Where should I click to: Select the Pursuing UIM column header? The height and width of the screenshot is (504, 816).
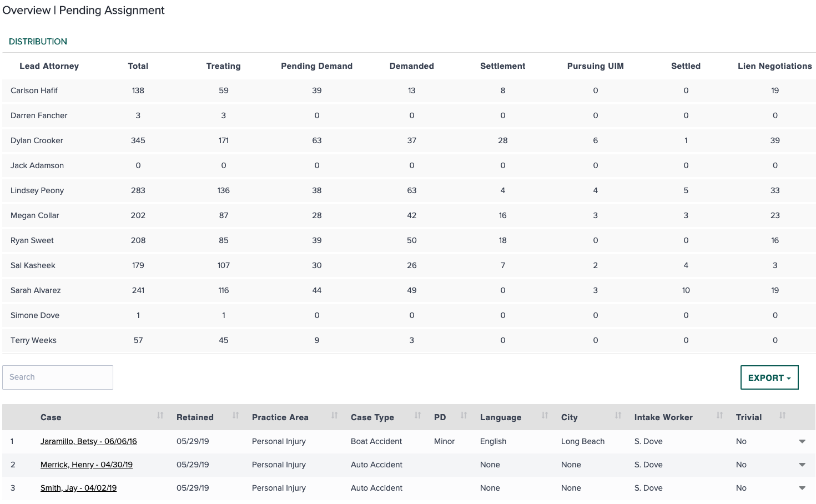pyautogui.click(x=596, y=66)
